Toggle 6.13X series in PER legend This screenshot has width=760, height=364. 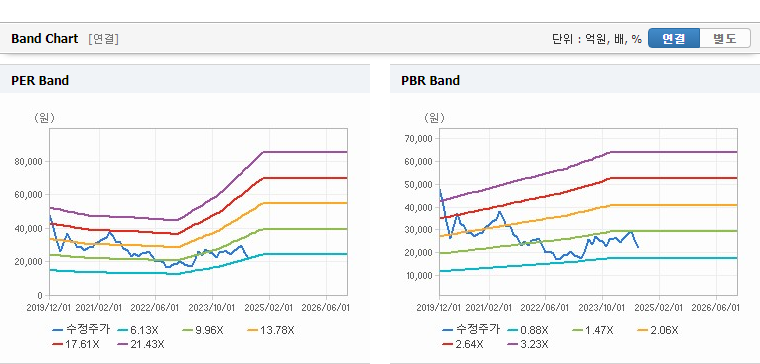pyautogui.click(x=138, y=330)
